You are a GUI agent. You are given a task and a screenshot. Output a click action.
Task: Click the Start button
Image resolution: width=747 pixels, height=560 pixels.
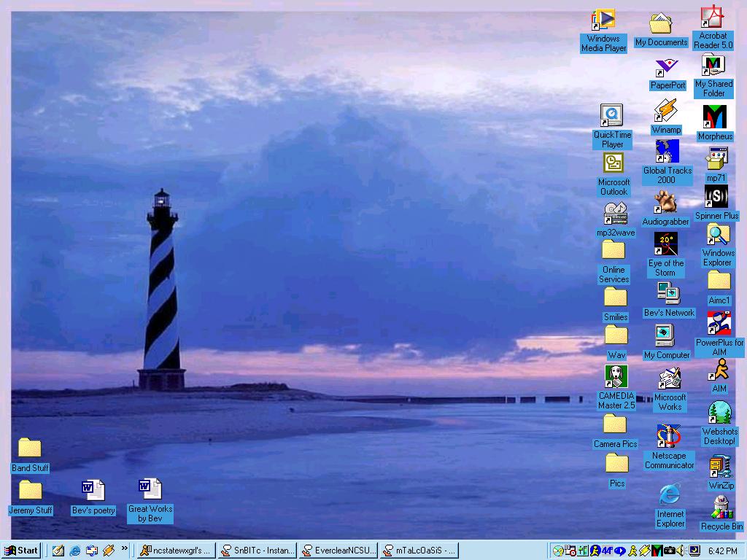click(x=20, y=551)
